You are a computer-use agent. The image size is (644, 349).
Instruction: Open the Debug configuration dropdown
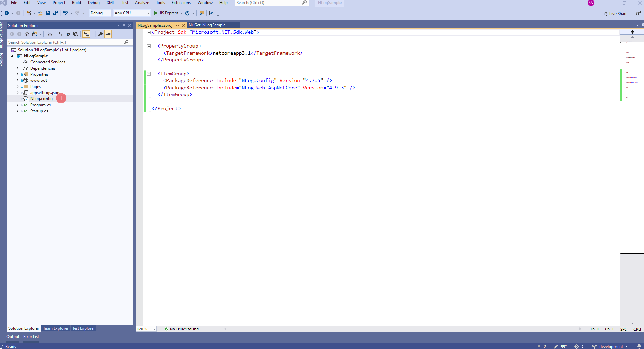[100, 13]
